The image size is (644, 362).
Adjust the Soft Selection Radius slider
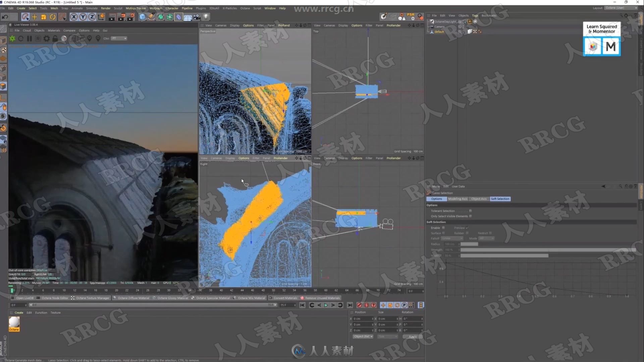(x=548, y=244)
